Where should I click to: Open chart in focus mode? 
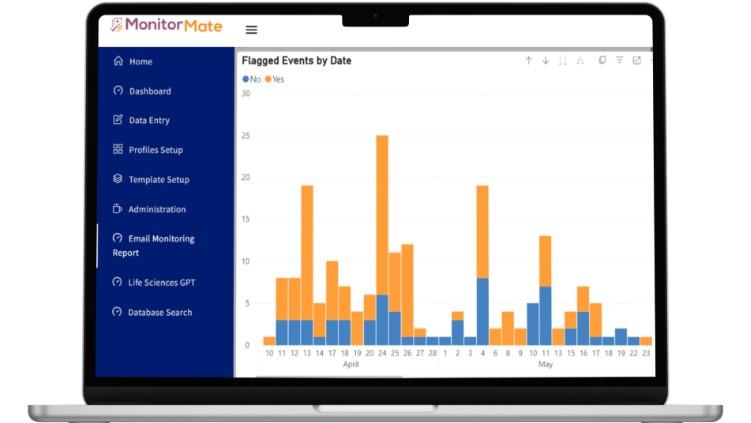(636, 61)
